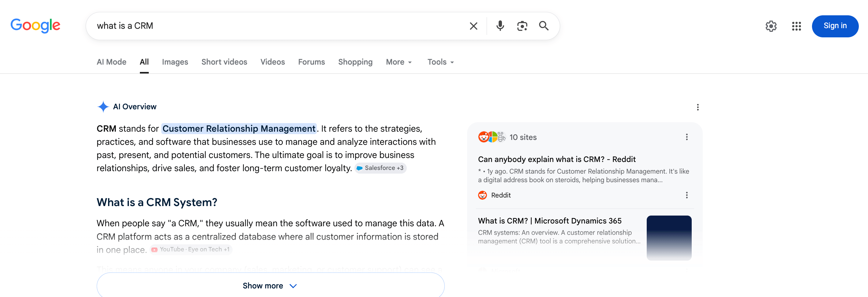The height and width of the screenshot is (297, 868).
Task: Expand AI Overview with Show more
Action: (x=270, y=286)
